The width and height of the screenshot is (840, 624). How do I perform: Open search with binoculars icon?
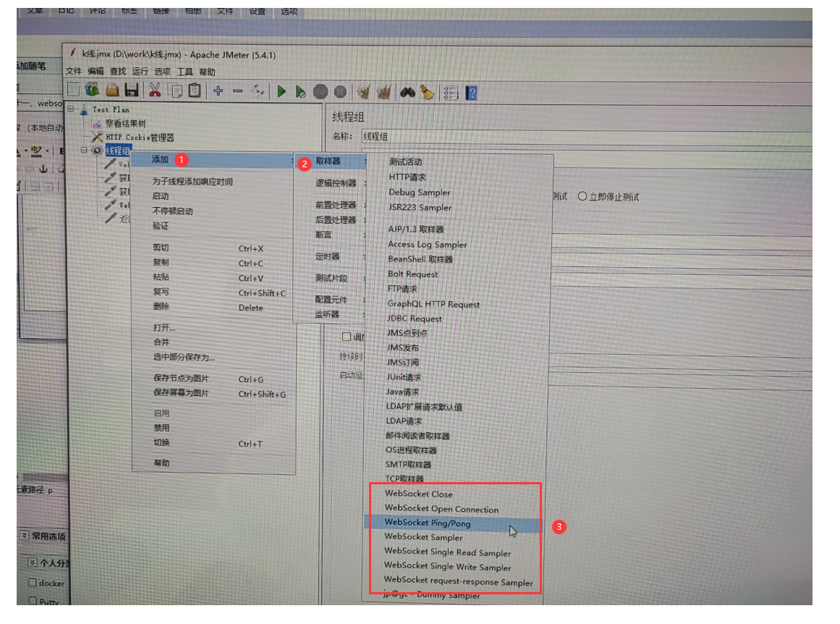pos(407,93)
